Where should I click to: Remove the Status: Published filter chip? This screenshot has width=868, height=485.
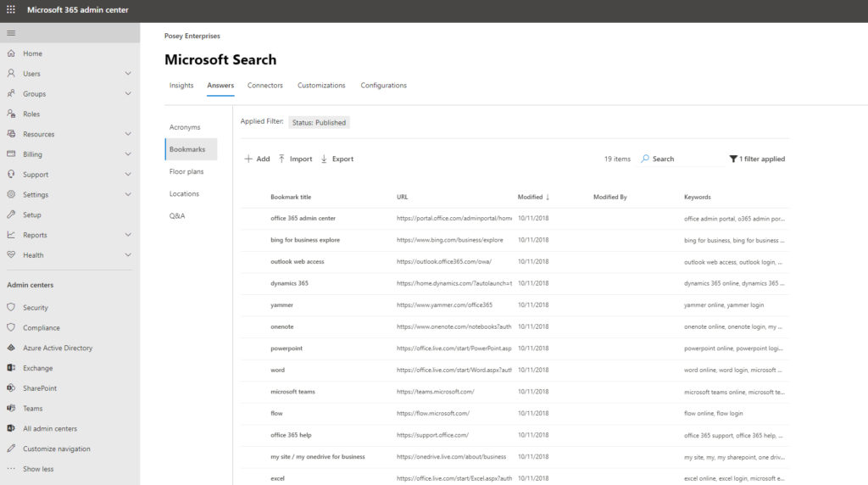click(x=319, y=122)
